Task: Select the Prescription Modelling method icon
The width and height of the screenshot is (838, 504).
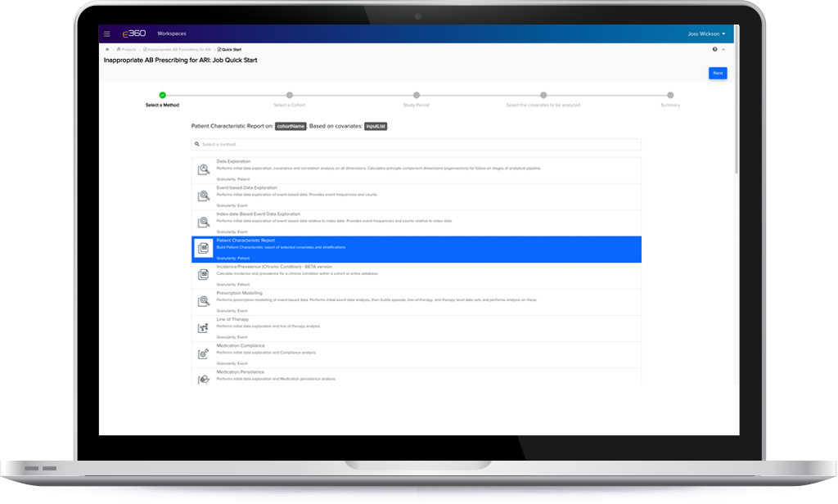Action: [203, 302]
